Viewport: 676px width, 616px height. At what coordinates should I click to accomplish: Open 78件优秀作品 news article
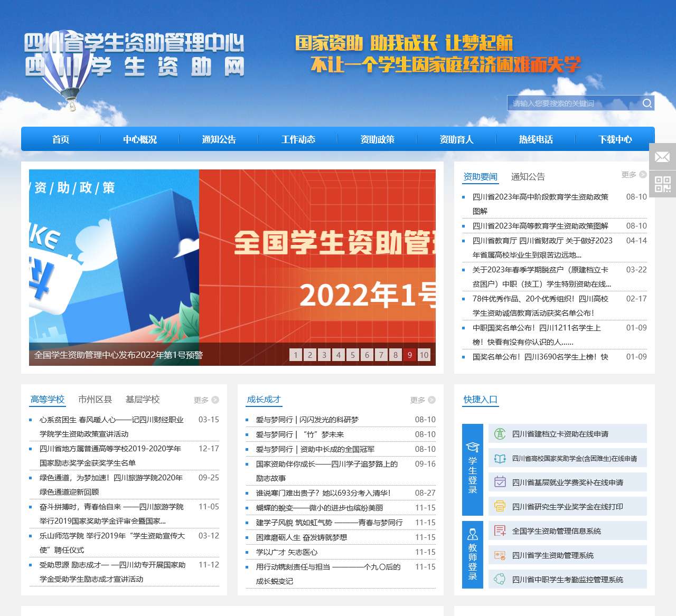[x=540, y=306]
